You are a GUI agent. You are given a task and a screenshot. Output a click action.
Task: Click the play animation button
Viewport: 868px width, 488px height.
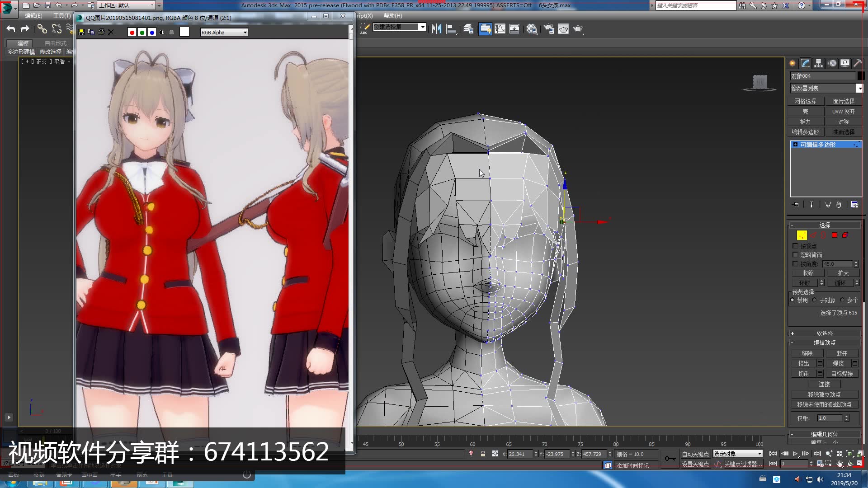(795, 454)
